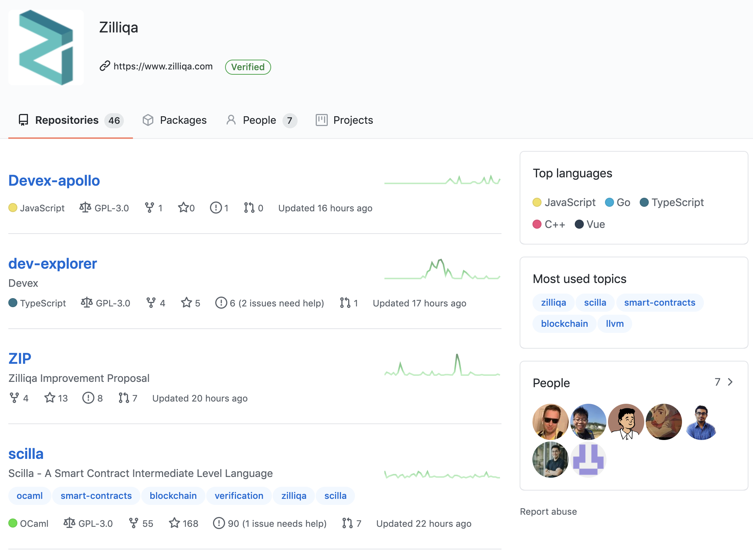This screenshot has width=753, height=560.
Task: Click the dev-explorer activity sparkline graph
Action: pos(442,269)
